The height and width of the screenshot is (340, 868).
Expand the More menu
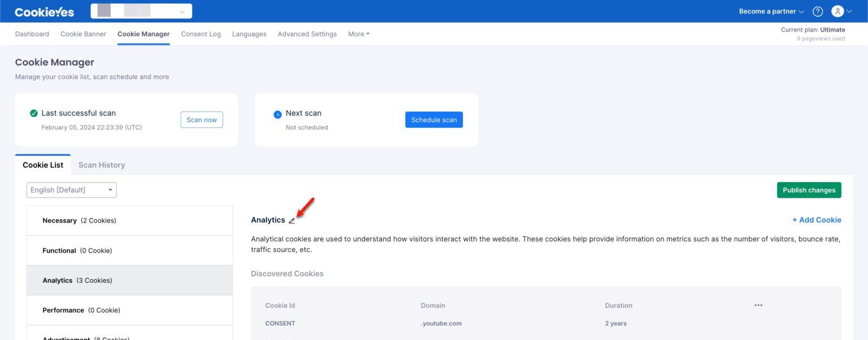click(359, 34)
